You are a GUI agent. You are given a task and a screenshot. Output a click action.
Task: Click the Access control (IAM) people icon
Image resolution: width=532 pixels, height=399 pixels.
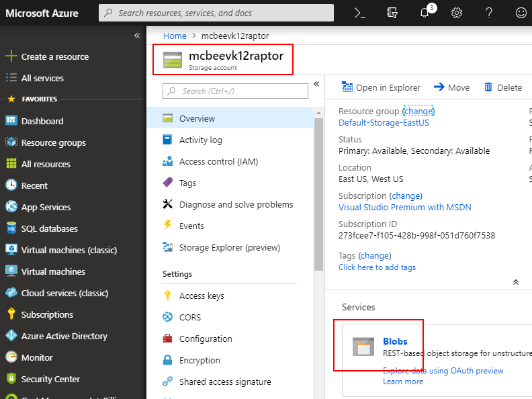167,161
